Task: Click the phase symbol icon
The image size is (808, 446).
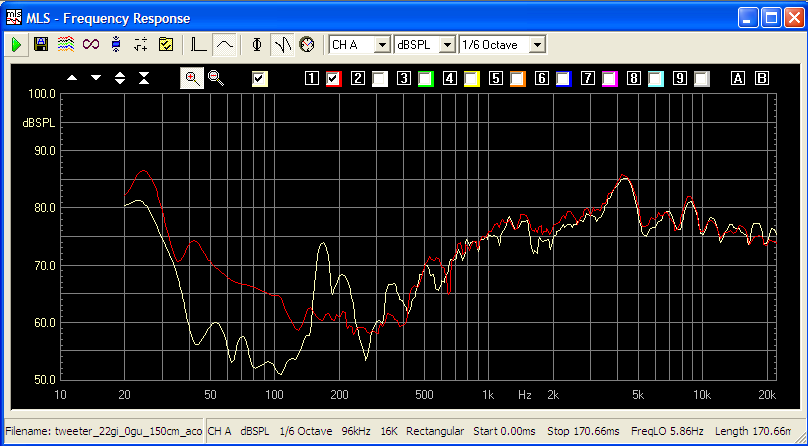Action: (x=257, y=45)
